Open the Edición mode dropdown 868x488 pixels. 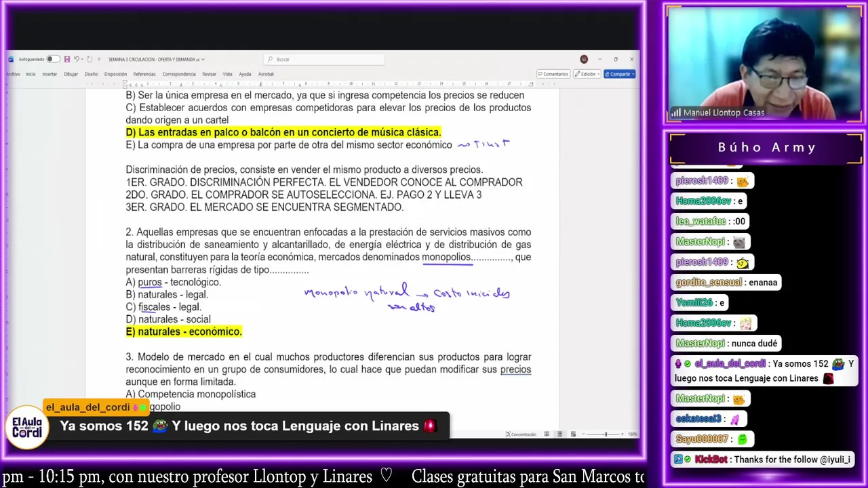[587, 74]
